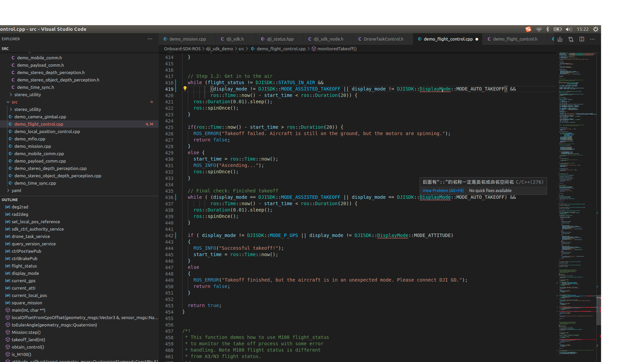Screen dimensions: 644x362
Task: Click the build/download icon in editor toolbar
Action: tap(560, 39)
